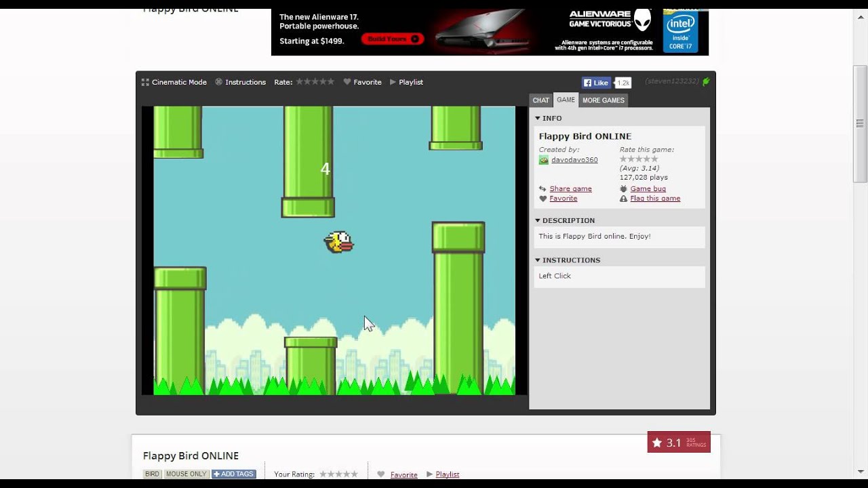
Task: Click play triangle beside bottom Playlist link
Action: [429, 474]
